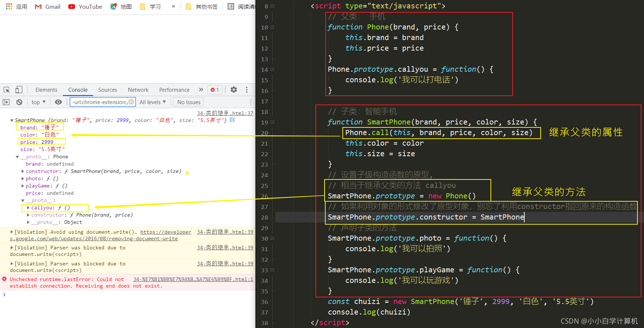Fold the callyou function at line 14

[x=272, y=70]
